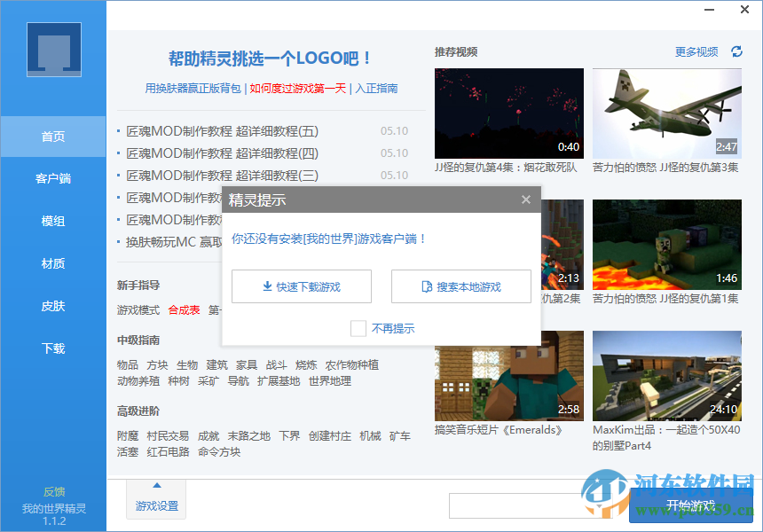Screen dimensions: 763x532
Task: Open 下载 from the left sidebar
Action: [52, 348]
